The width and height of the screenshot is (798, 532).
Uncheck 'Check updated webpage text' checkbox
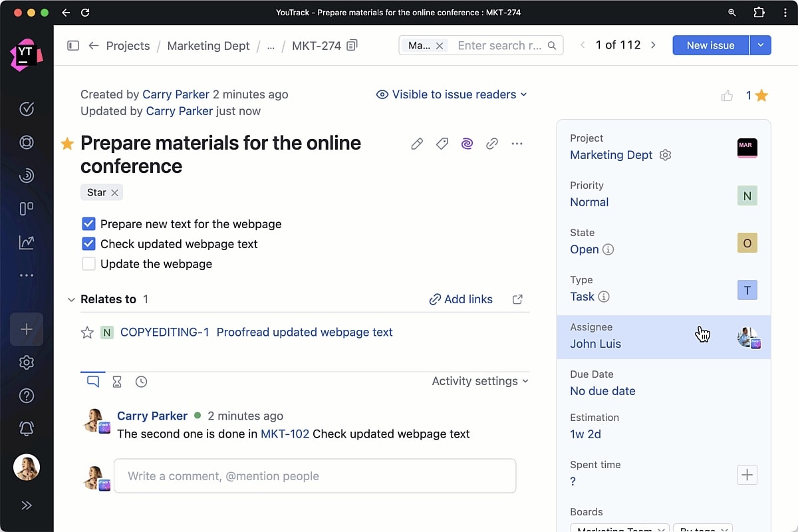point(88,244)
